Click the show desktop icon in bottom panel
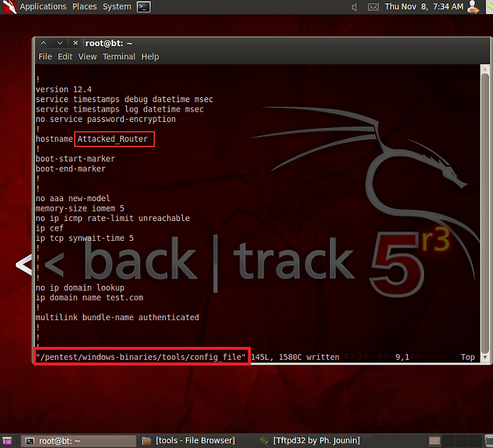Image resolution: width=493 pixels, height=448 pixels. tap(7, 440)
